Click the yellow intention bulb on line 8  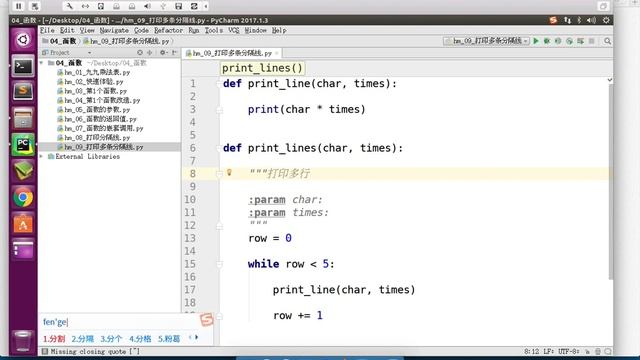[229, 173]
